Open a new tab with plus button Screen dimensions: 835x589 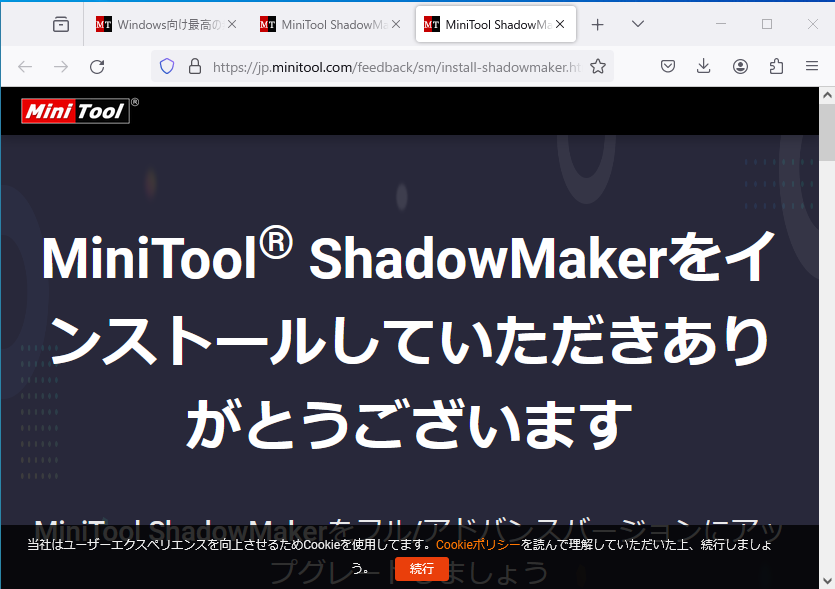pos(597,24)
